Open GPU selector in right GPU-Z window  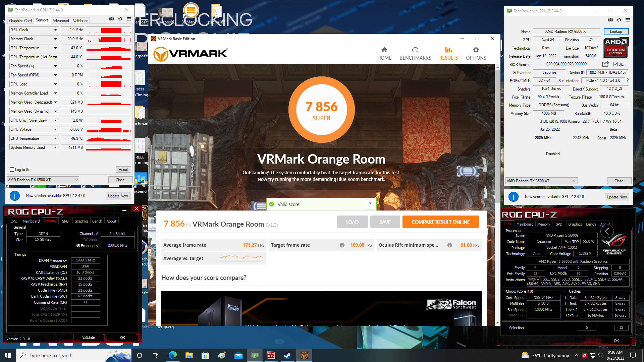(542, 181)
